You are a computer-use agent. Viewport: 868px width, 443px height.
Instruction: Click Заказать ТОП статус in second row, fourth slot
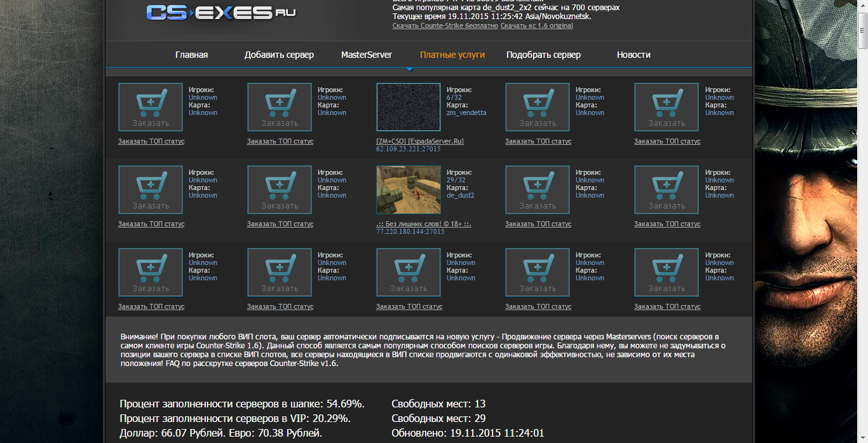coord(538,224)
